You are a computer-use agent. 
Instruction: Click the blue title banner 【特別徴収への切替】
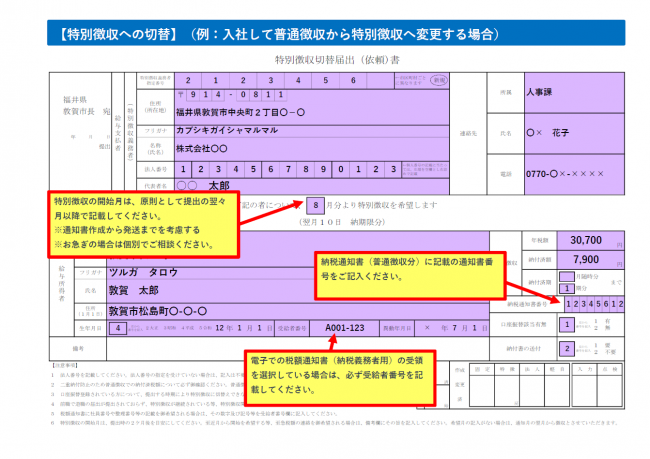[x=336, y=33]
